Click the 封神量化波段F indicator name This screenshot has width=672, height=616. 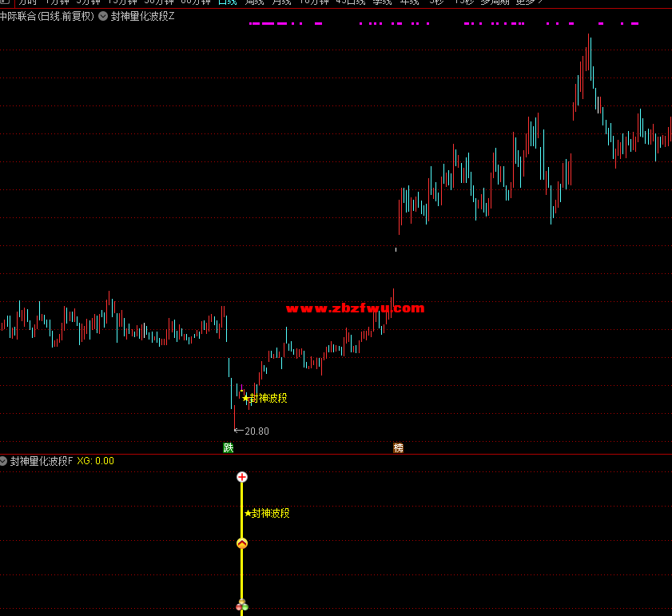coord(42,461)
